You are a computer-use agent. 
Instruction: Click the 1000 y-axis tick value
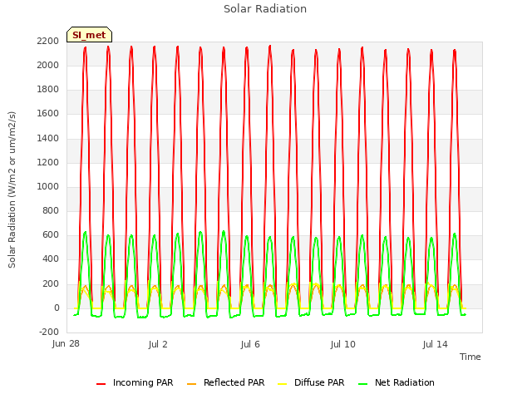tap(48, 186)
